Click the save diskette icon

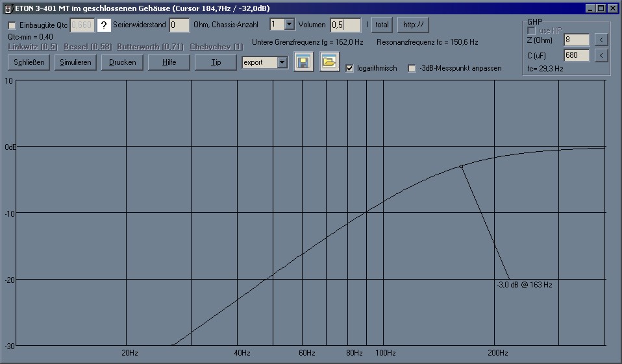coord(304,62)
